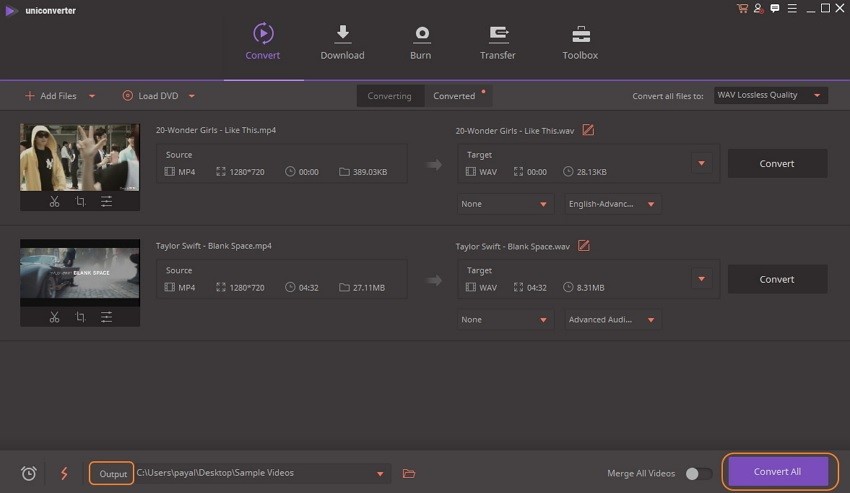Expand the output folder path dropdown
Image resolution: width=850 pixels, height=493 pixels.
tap(380, 473)
